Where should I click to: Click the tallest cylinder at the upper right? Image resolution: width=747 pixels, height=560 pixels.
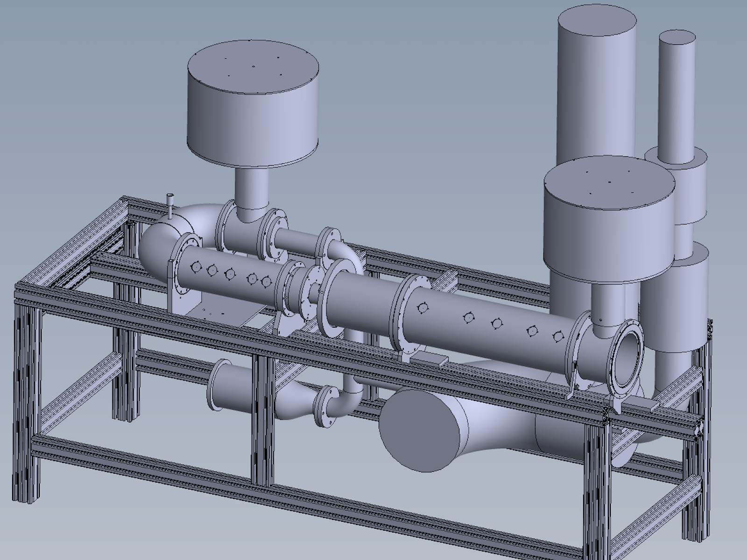pos(596,84)
